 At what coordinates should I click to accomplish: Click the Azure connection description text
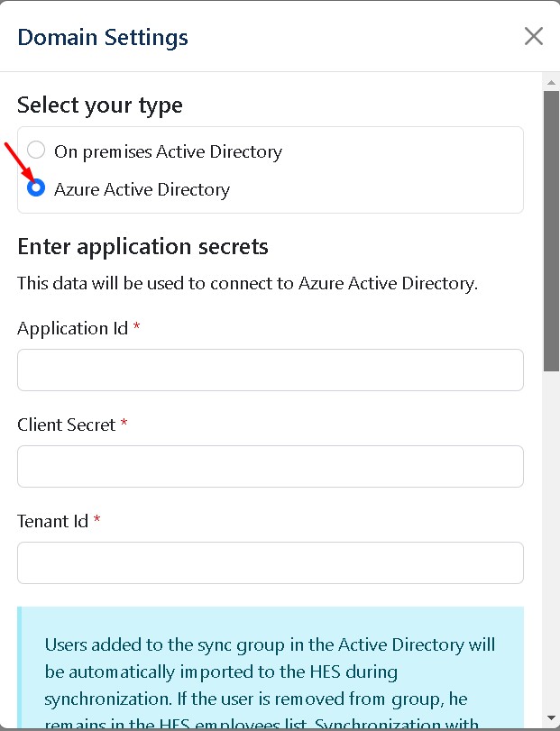[247, 283]
